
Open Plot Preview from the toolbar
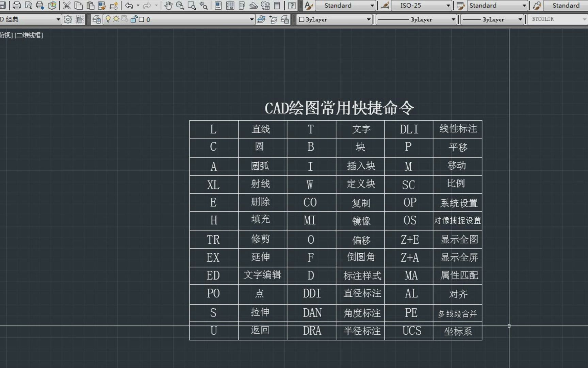pos(29,5)
